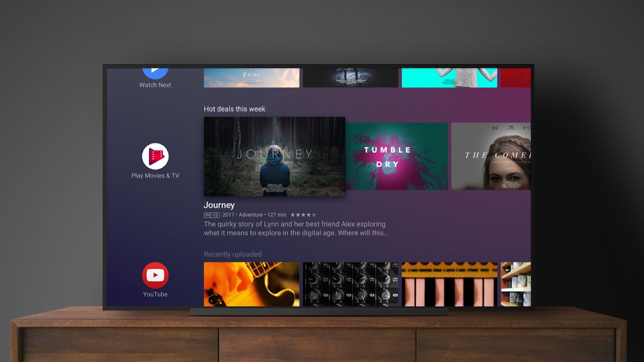Click the Journey title text

pyautogui.click(x=219, y=205)
